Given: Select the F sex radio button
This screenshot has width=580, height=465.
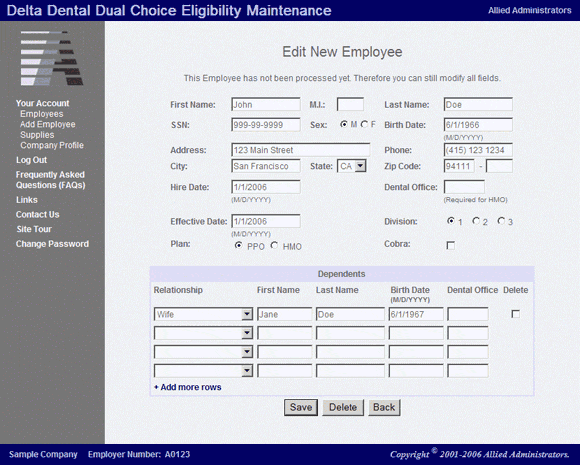Looking at the screenshot, I should pos(364,124).
